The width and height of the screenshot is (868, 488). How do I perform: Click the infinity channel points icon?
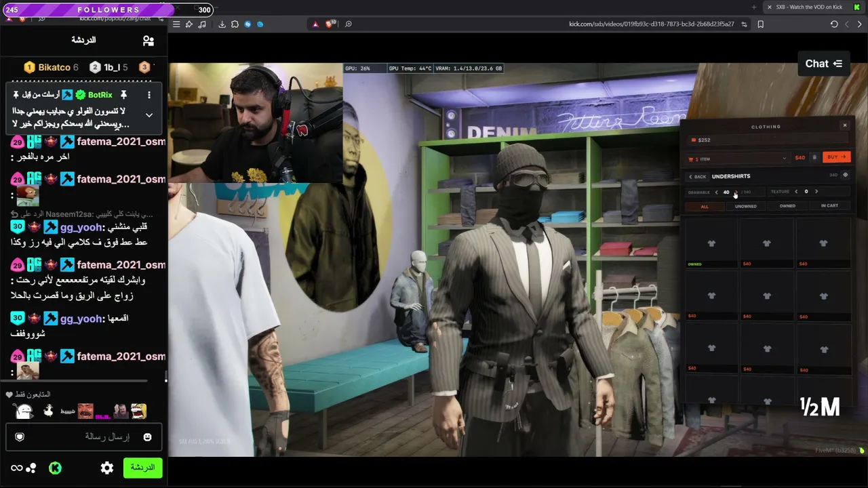[17, 468]
